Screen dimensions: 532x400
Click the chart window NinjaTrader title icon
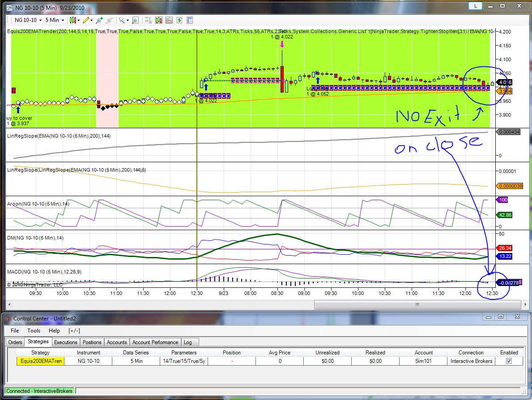coord(9,8)
